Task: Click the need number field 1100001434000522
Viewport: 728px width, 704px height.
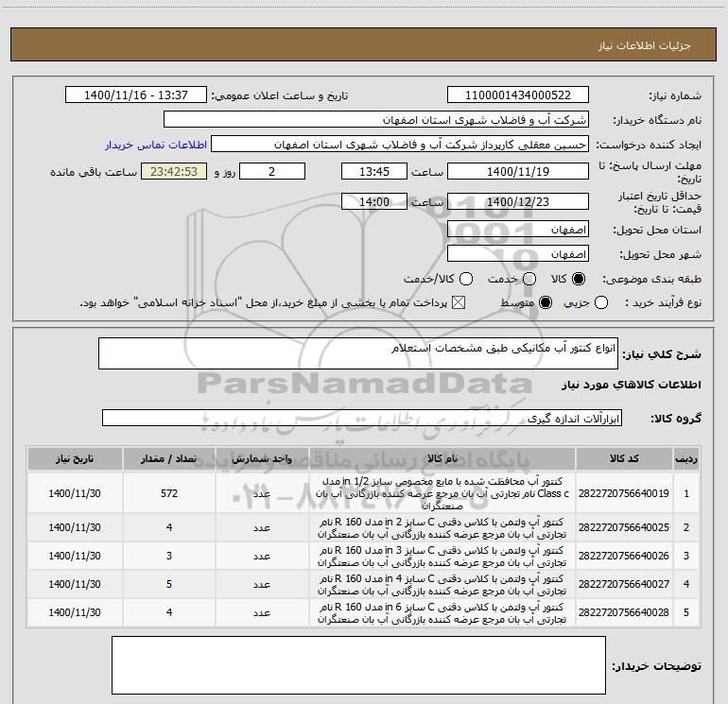Action: [518, 95]
